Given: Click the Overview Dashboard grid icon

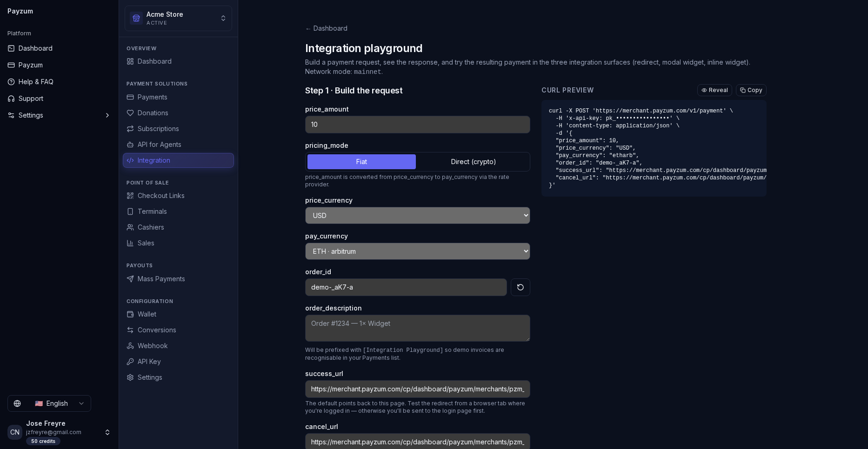Looking at the screenshot, I should pyautogui.click(x=130, y=61).
